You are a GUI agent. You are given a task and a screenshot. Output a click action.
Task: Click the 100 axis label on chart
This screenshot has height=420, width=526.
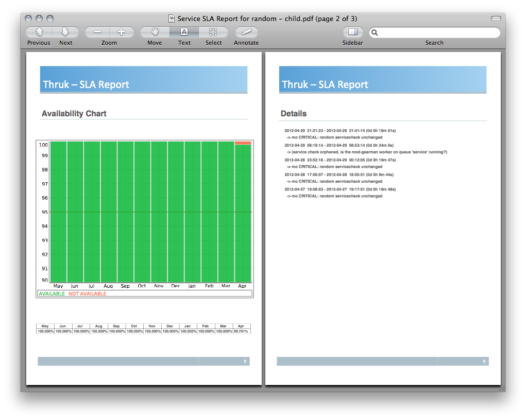tap(43, 145)
